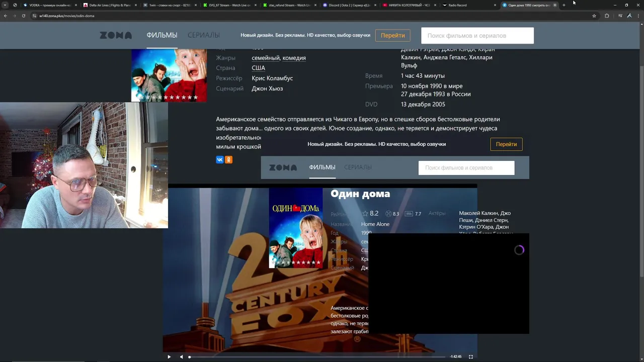
Task: Click the video progress seek bar
Action: pos(317,356)
